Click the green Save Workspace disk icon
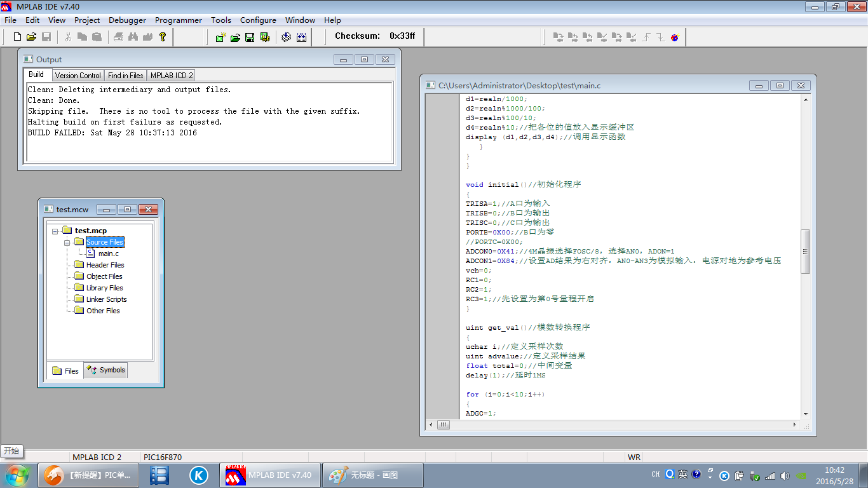This screenshot has width=868, height=488. click(250, 37)
